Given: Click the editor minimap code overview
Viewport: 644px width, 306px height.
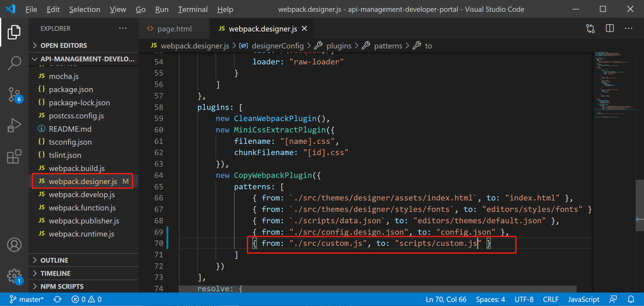Looking at the screenshot, I should point(614,85).
